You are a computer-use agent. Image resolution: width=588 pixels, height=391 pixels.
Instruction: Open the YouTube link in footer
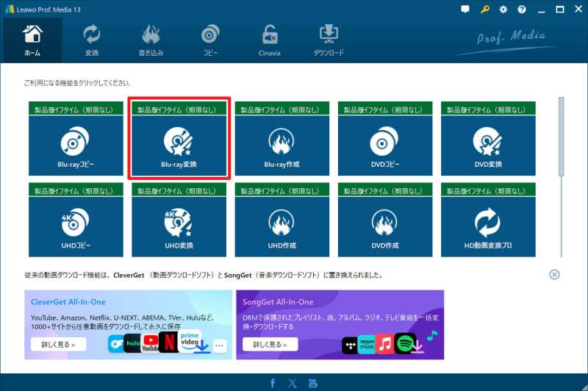(313, 383)
